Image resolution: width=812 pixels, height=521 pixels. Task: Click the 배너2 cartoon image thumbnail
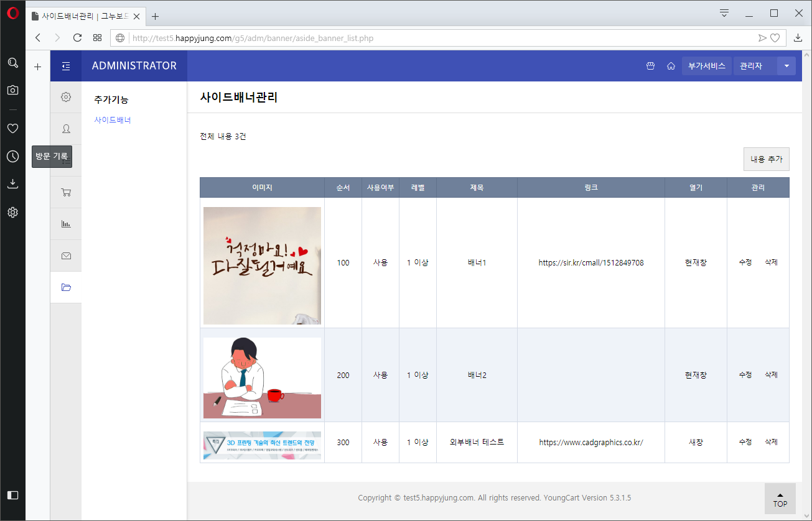[261, 375]
